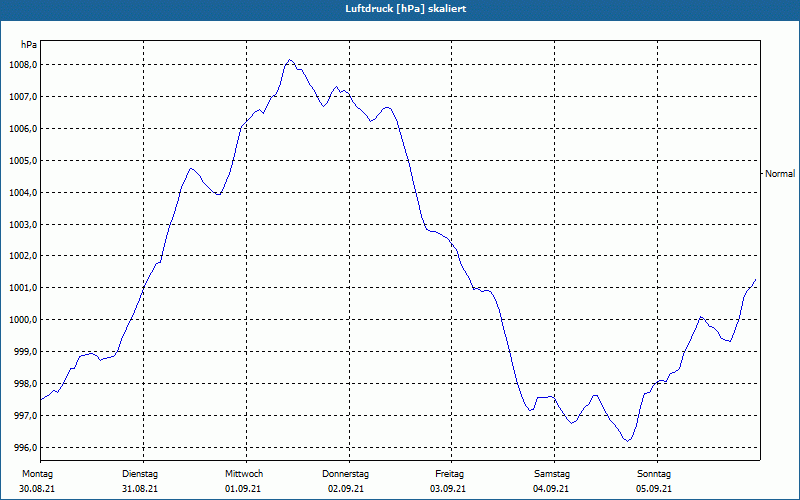Click the '02.09.21' date label
Image resolution: width=800 pixels, height=500 pixels.
[x=346, y=489]
